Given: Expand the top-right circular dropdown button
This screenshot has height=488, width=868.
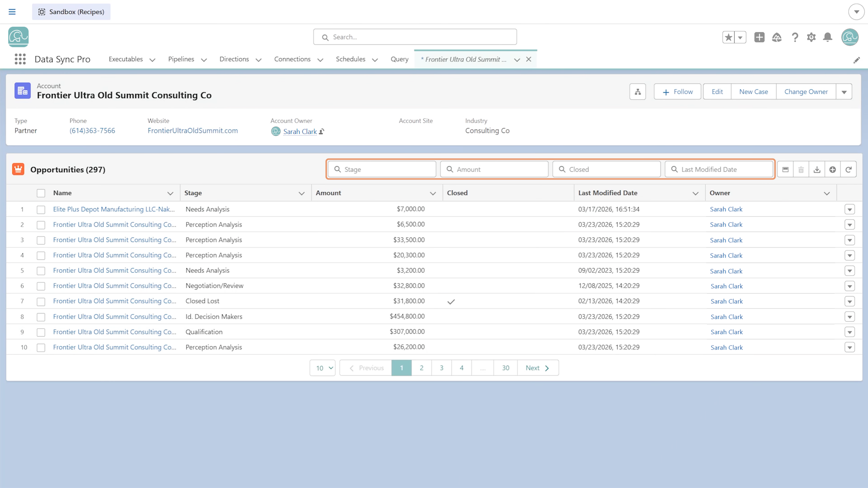Looking at the screenshot, I should tap(856, 12).
